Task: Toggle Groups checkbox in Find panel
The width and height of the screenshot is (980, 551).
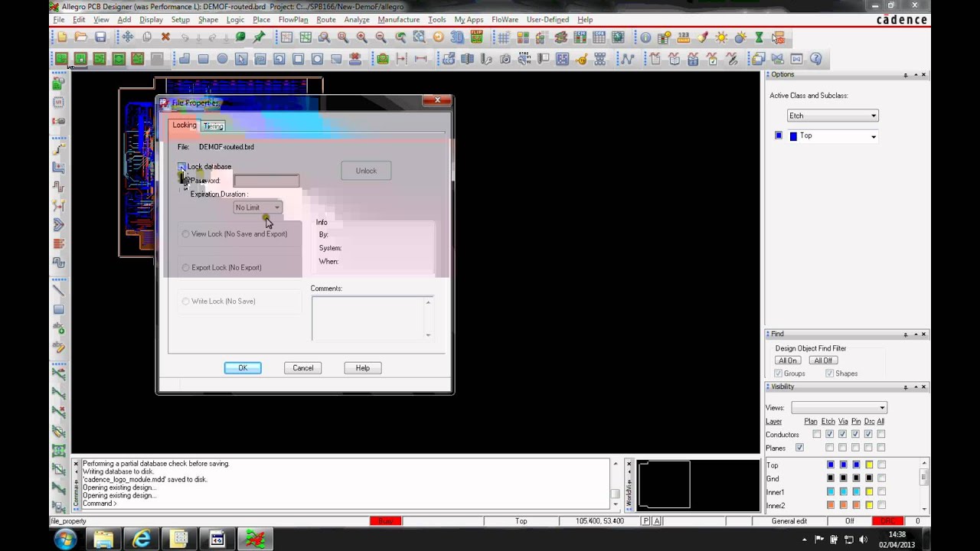Action: pos(778,373)
